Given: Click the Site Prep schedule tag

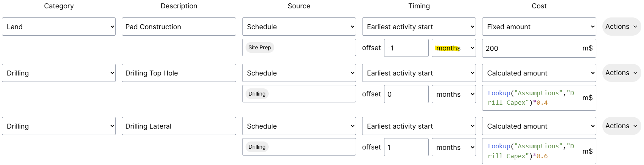Looking at the screenshot, I should pyautogui.click(x=260, y=47).
